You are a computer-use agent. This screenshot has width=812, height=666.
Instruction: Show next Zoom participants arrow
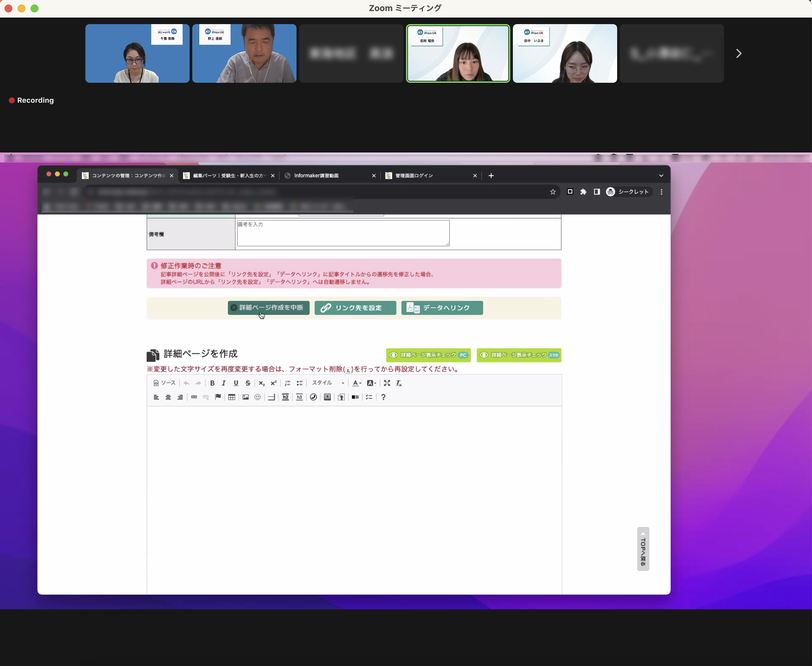pyautogui.click(x=738, y=53)
